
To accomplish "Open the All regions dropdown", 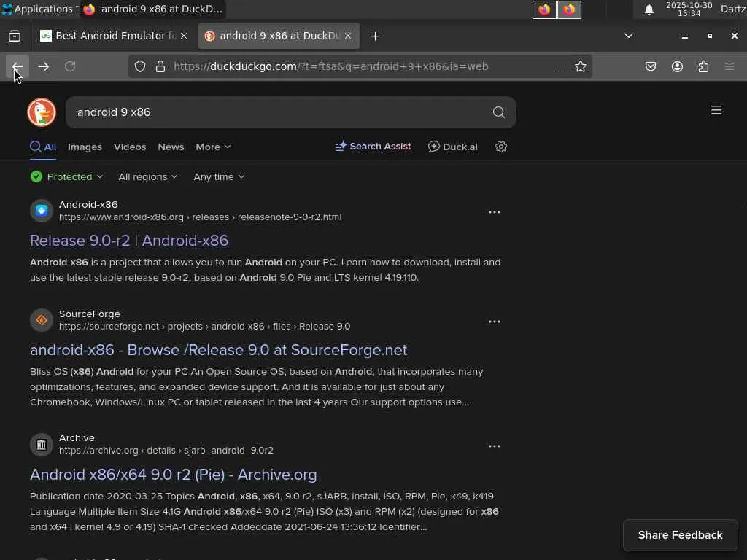I will (x=147, y=176).
